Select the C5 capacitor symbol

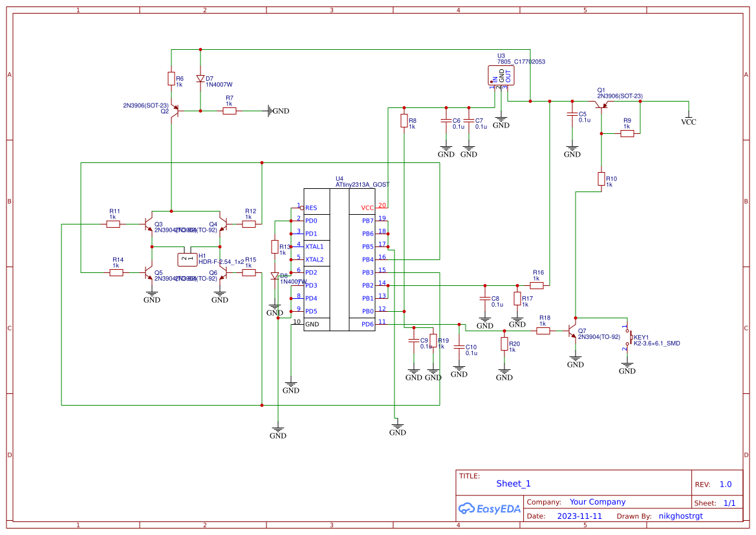[572, 115]
